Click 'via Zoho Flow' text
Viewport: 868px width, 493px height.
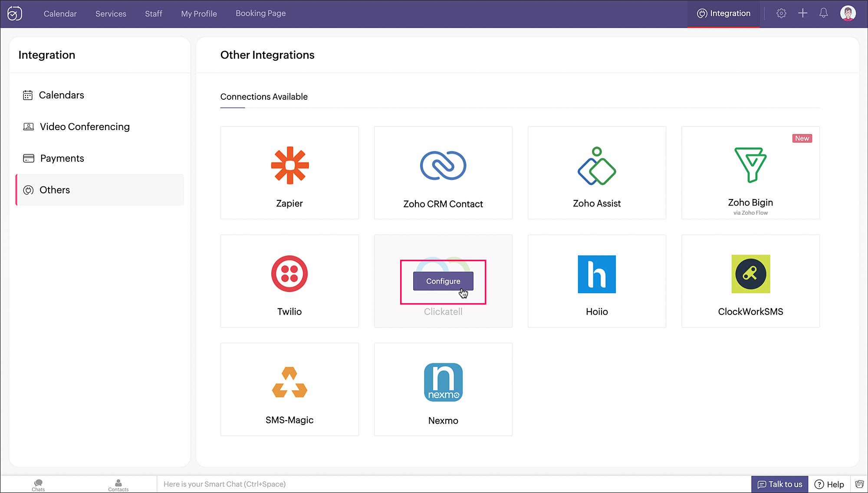750,213
